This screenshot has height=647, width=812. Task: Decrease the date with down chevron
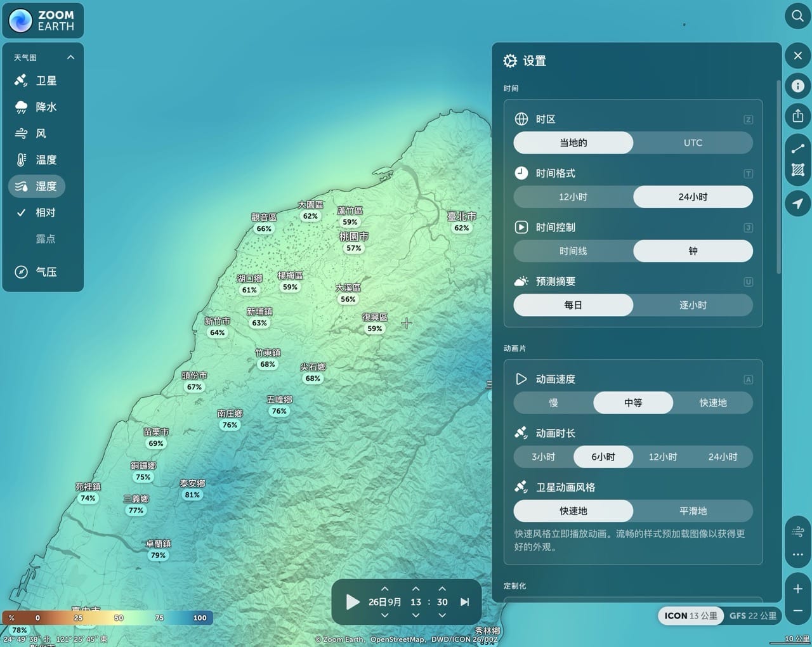(384, 615)
